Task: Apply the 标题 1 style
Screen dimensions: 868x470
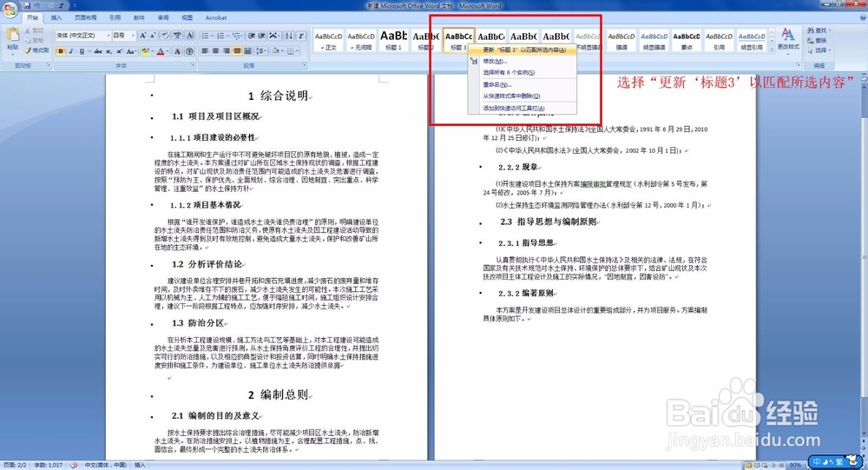Action: click(393, 40)
